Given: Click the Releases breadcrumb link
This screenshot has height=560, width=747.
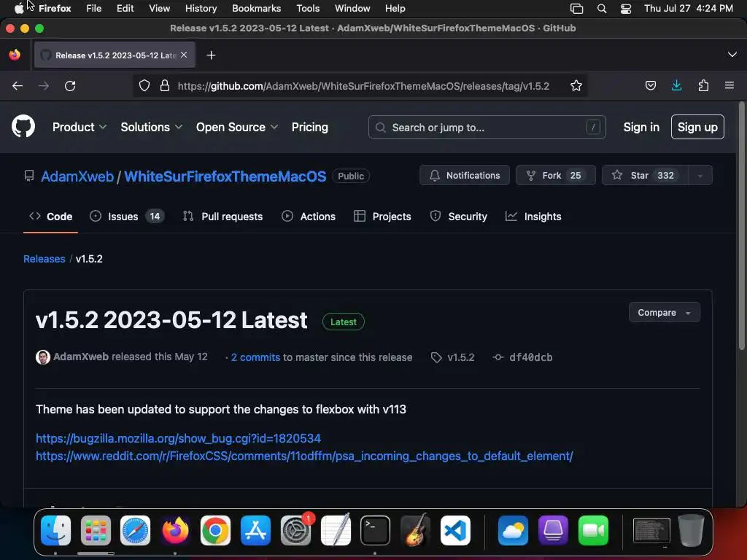Looking at the screenshot, I should [x=44, y=259].
